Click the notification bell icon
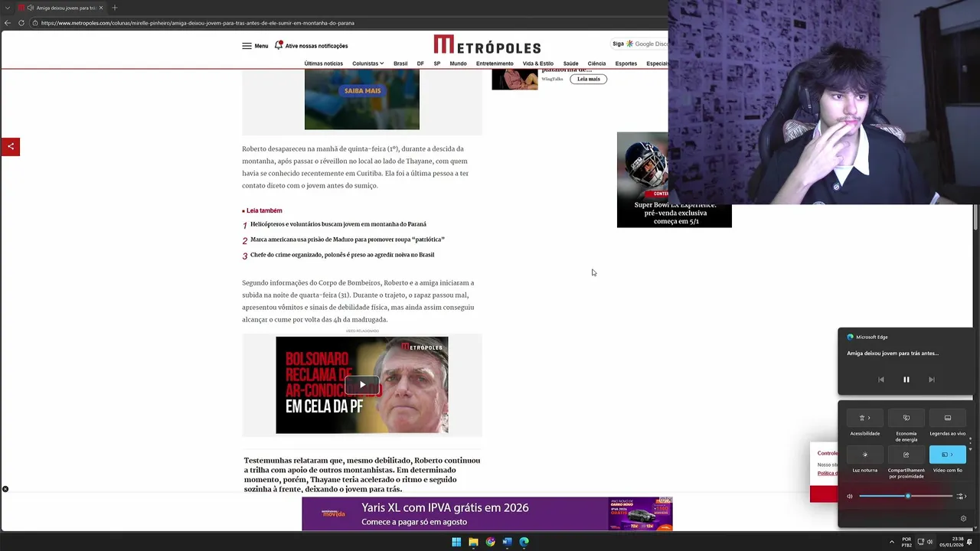Image resolution: width=980 pixels, height=551 pixels. click(279, 45)
